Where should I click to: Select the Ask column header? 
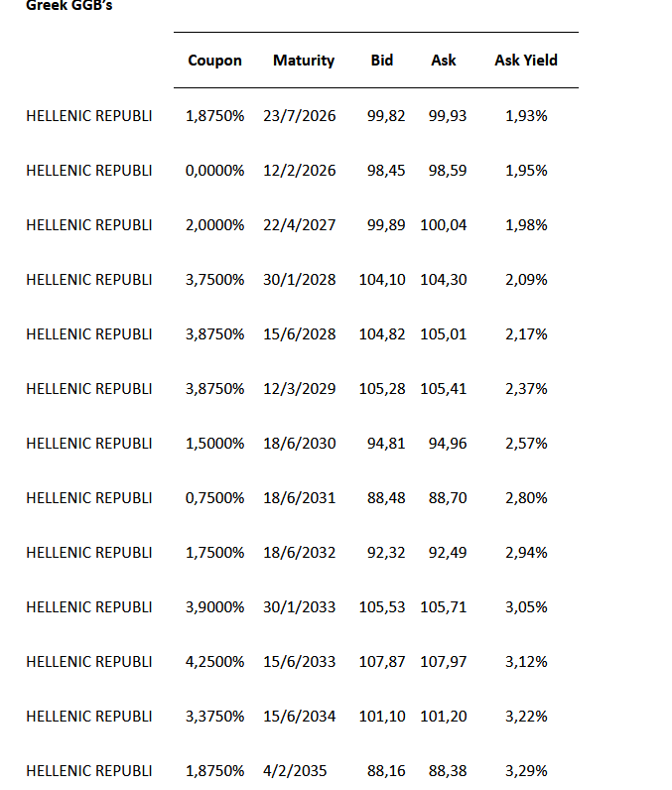444,61
